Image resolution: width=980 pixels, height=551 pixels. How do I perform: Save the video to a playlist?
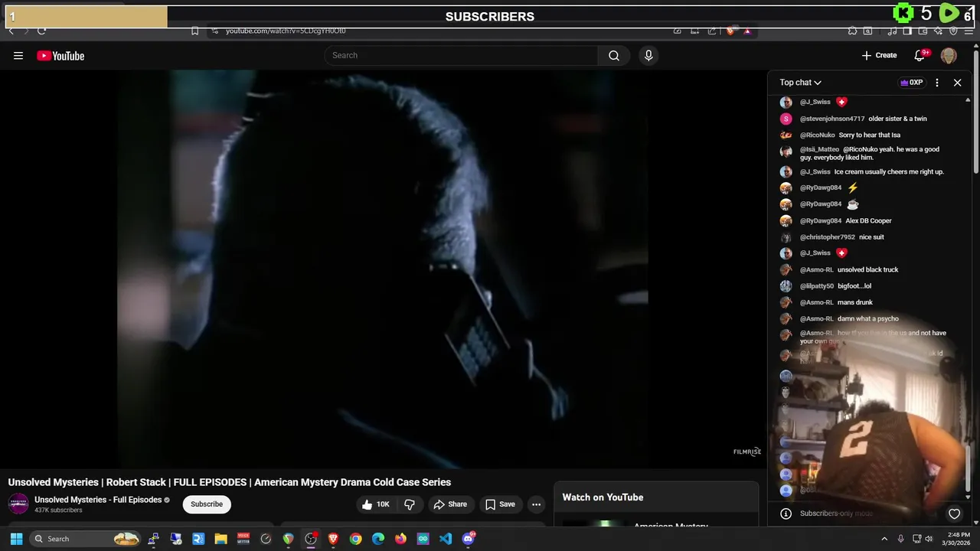pyautogui.click(x=500, y=504)
